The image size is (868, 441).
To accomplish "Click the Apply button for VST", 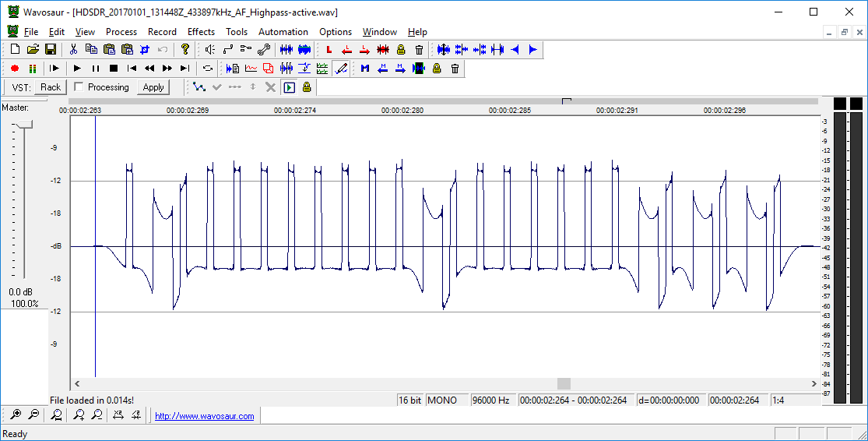I will point(153,87).
